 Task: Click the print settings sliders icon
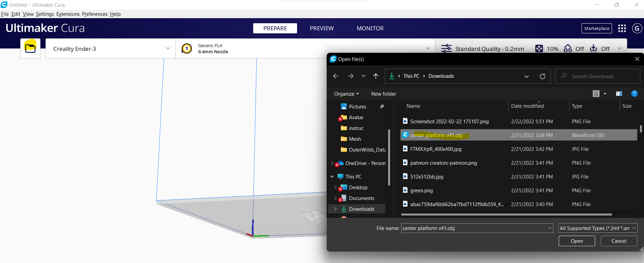pos(446,48)
